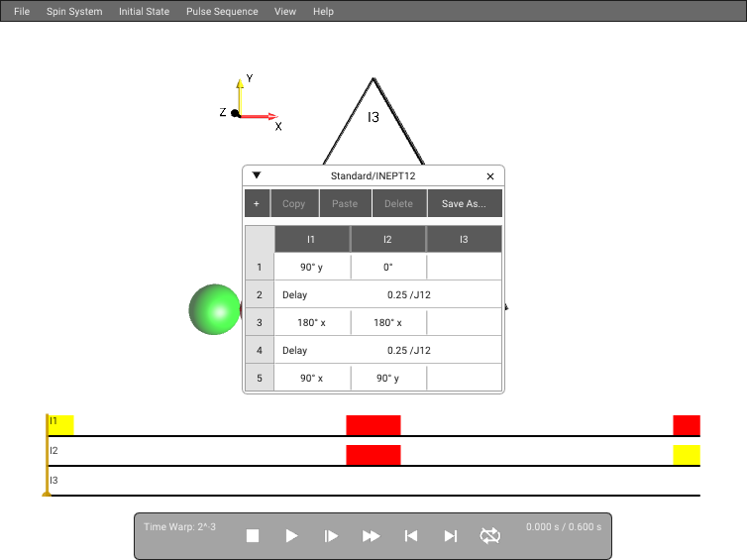747x560 pixels.
Task: Click the step-forward play icon
Action: 331,536
